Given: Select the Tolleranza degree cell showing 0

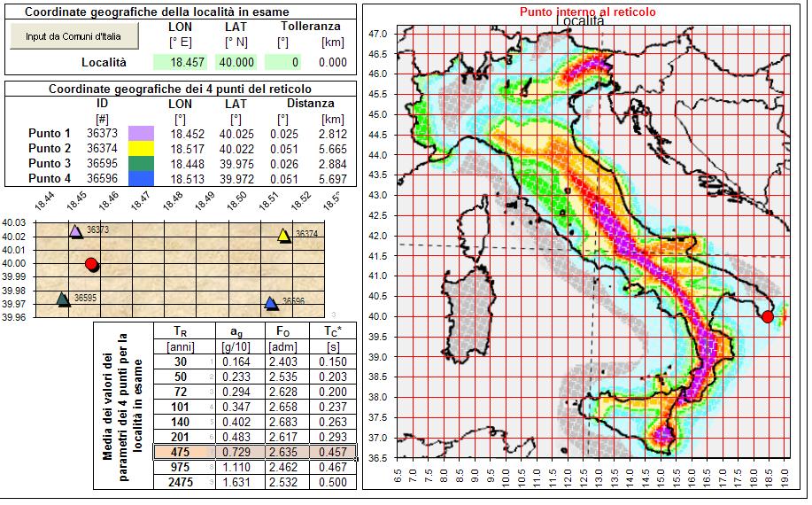Looking at the screenshot, I should click(x=282, y=62).
